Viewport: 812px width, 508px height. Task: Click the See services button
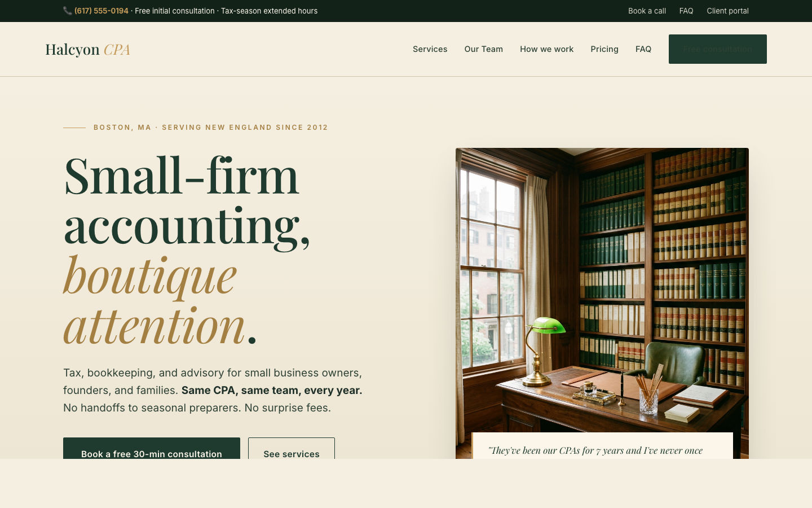pos(292,449)
